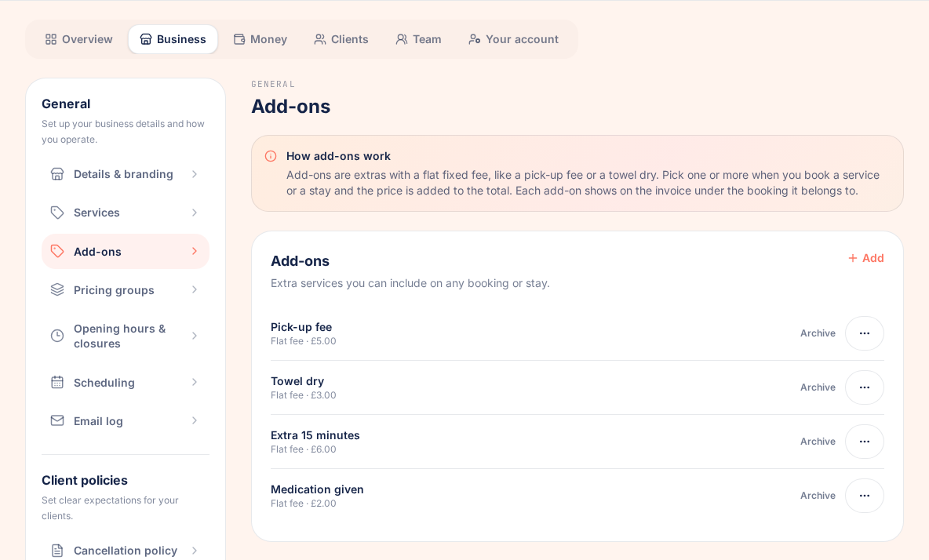Click the Services tag icon
929x560 pixels.
tap(56, 213)
